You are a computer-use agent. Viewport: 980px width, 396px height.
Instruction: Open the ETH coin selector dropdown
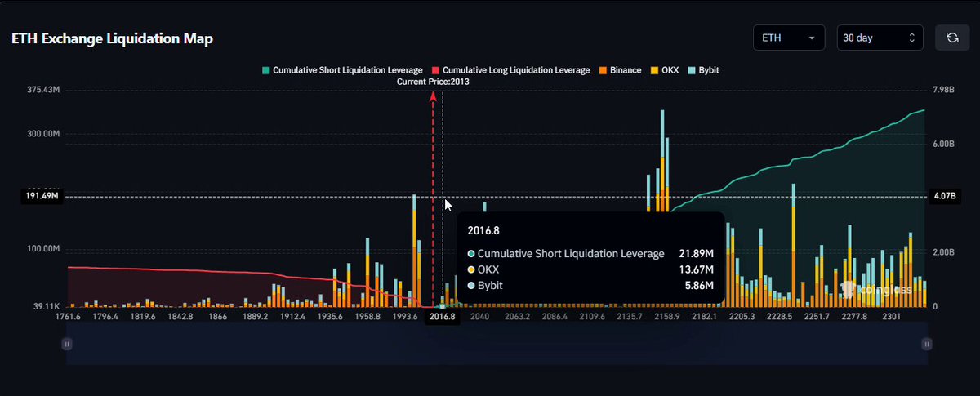click(790, 38)
